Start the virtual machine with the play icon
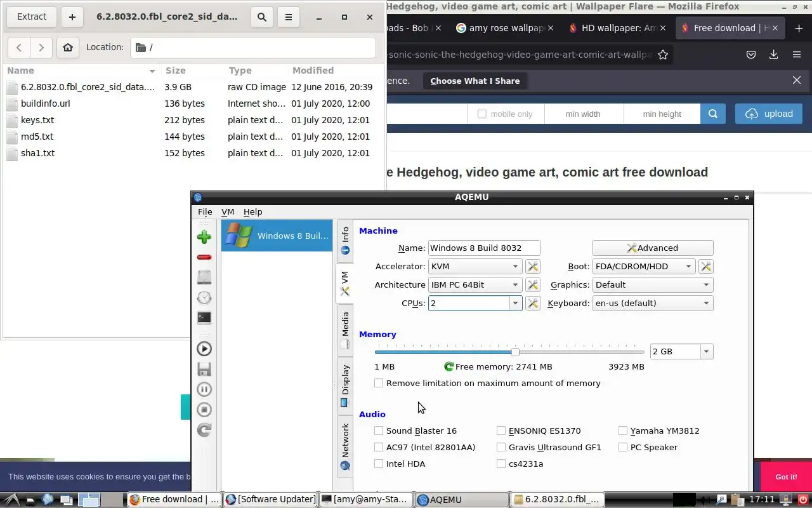The image size is (812, 508). pyautogui.click(x=204, y=349)
